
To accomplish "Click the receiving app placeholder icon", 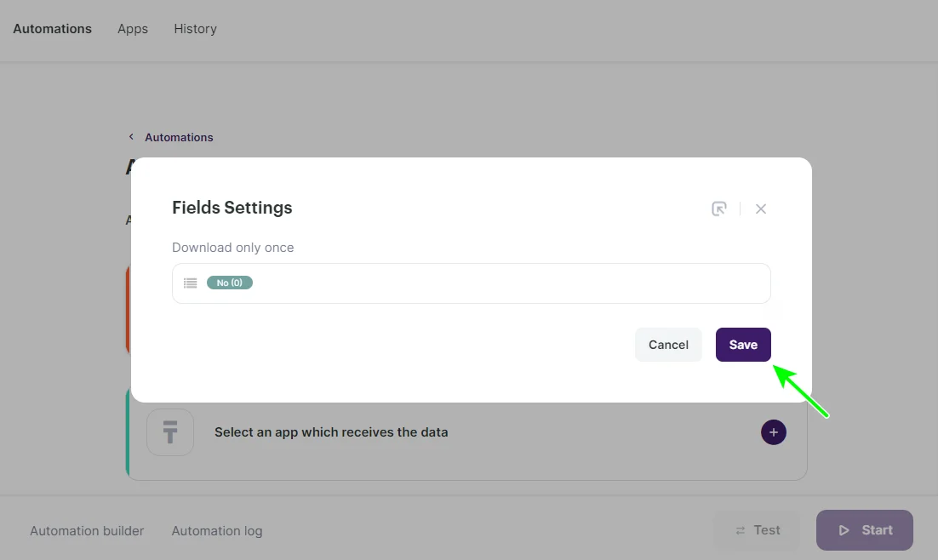I will 170,432.
